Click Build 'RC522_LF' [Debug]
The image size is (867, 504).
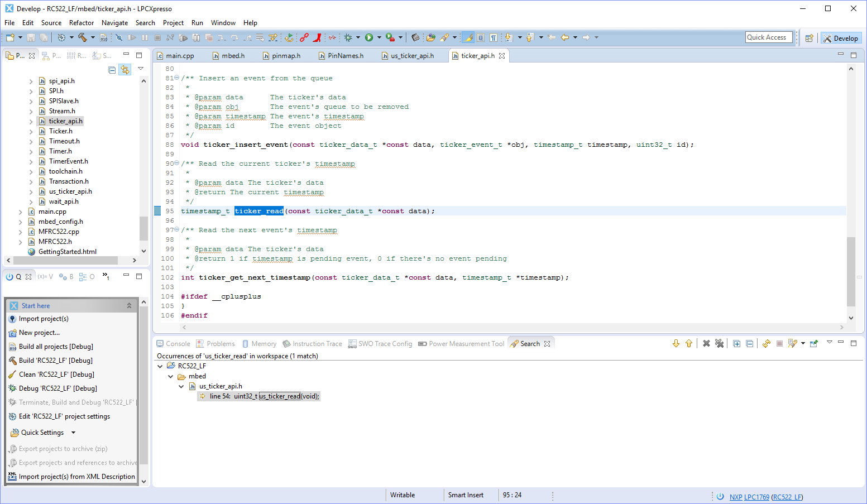(x=56, y=361)
